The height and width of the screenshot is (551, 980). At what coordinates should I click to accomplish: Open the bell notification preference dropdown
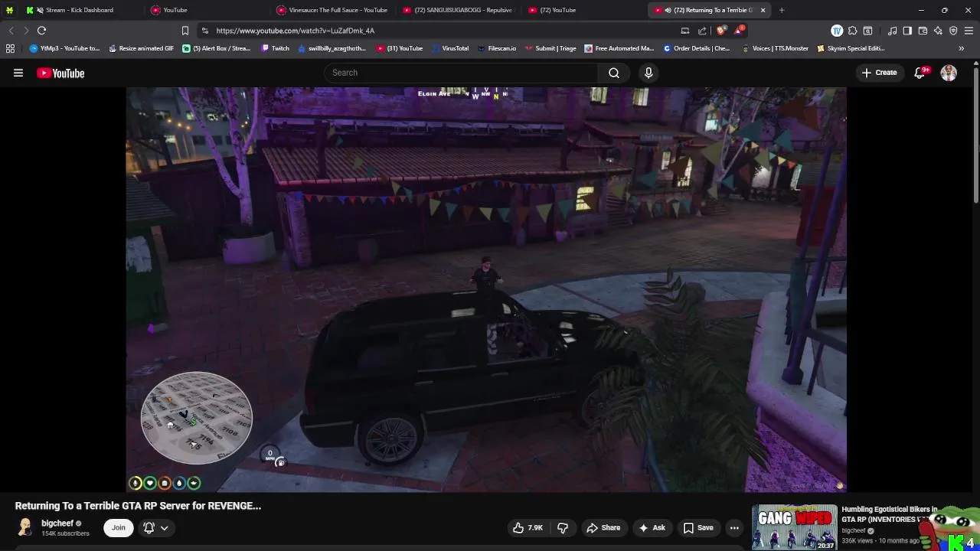point(155,527)
